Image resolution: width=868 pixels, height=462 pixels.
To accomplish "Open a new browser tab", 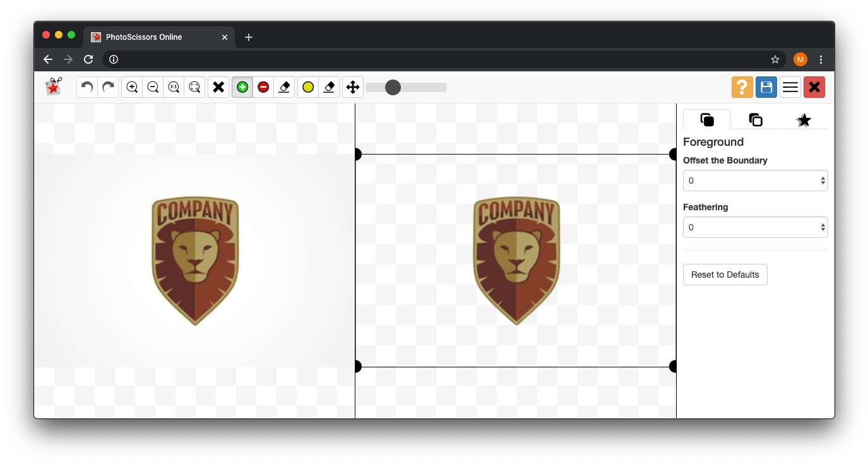I will point(249,37).
